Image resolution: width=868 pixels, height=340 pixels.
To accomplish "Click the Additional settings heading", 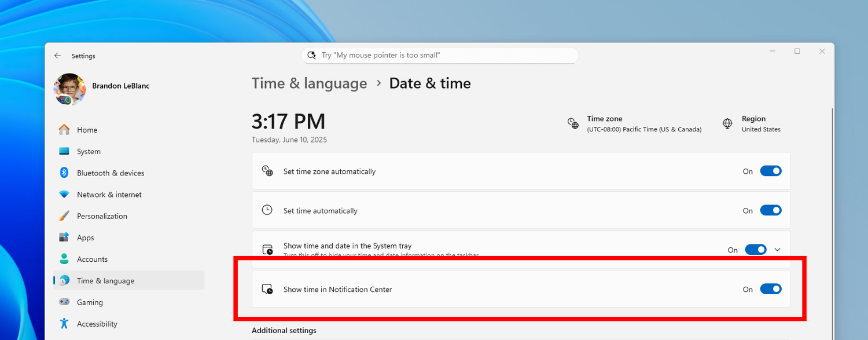I will click(x=284, y=330).
